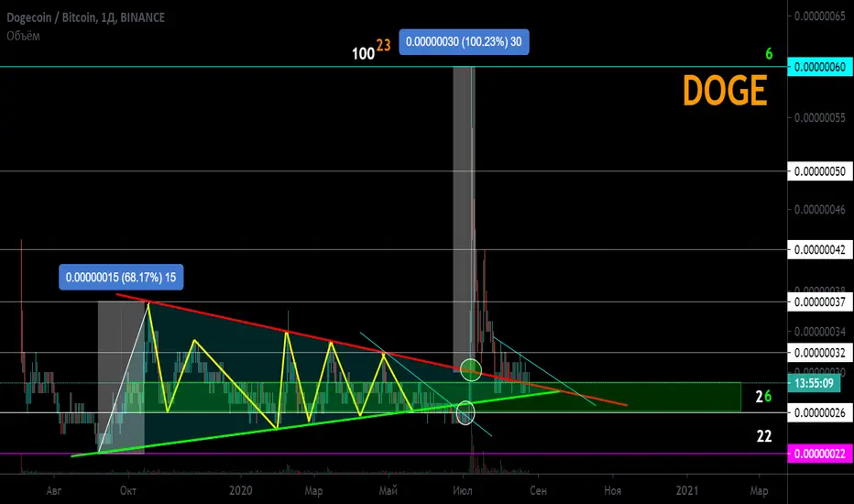The width and height of the screenshot is (854, 504).
Task: Click the 0.00000055 price axis value
Action: pyautogui.click(x=820, y=118)
